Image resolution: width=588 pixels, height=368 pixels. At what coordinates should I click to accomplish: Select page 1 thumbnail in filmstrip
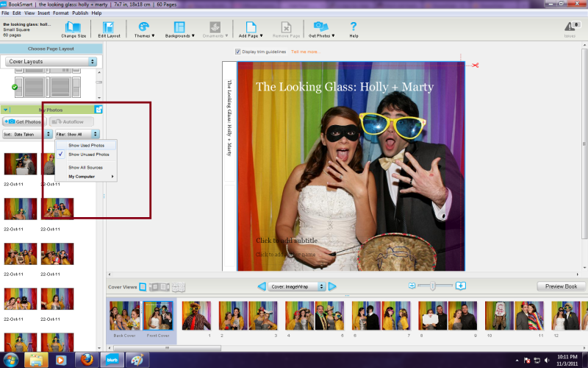point(196,316)
